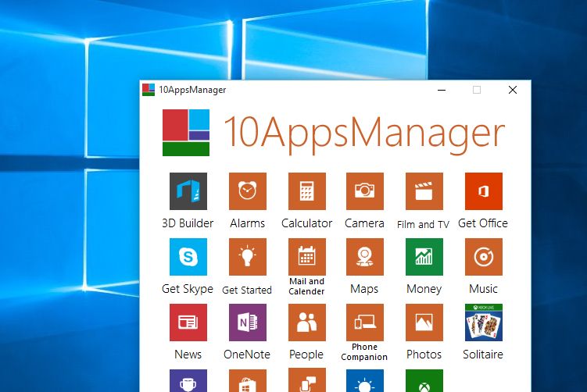587x392 pixels.
Task: Click the Phone Companion label
Action: coord(364,352)
